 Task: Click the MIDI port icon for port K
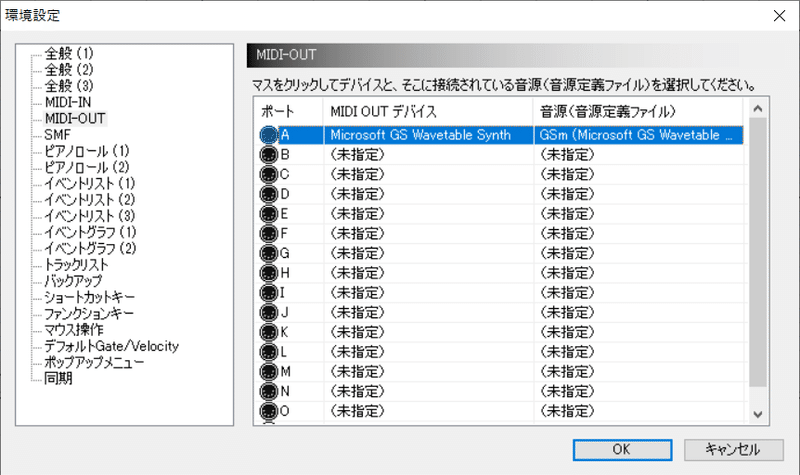click(268, 333)
